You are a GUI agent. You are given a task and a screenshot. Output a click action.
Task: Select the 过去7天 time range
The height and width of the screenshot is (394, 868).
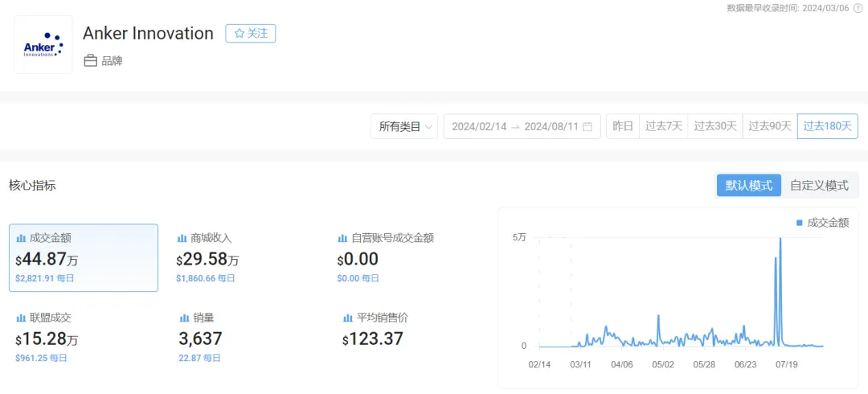click(x=663, y=126)
